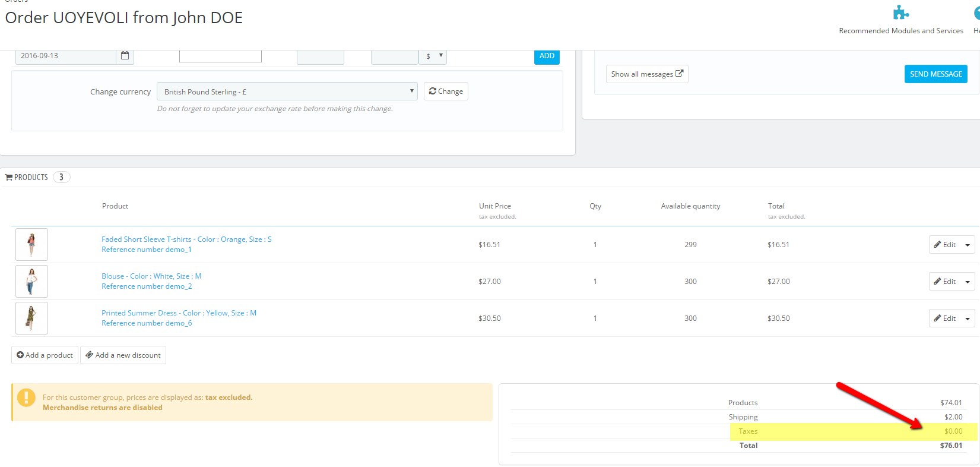
Task: Expand dropdown arrow beside Printed Summer Dress Edit
Action: [x=968, y=319]
